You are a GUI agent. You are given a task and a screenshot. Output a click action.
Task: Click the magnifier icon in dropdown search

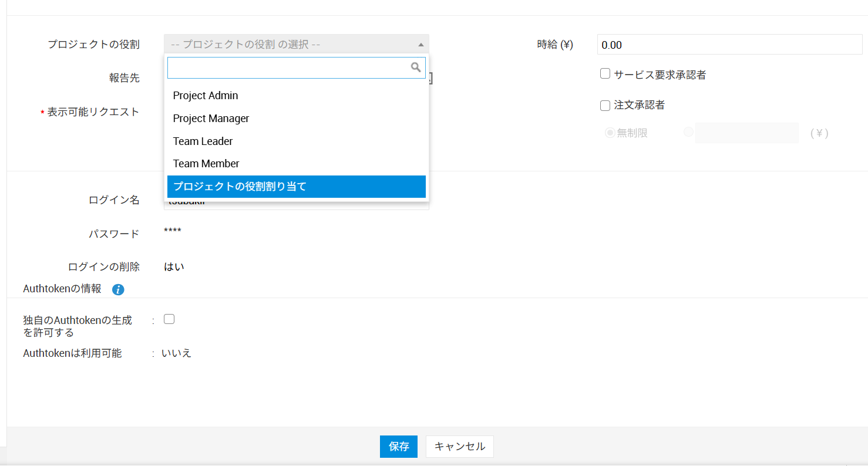(x=416, y=67)
